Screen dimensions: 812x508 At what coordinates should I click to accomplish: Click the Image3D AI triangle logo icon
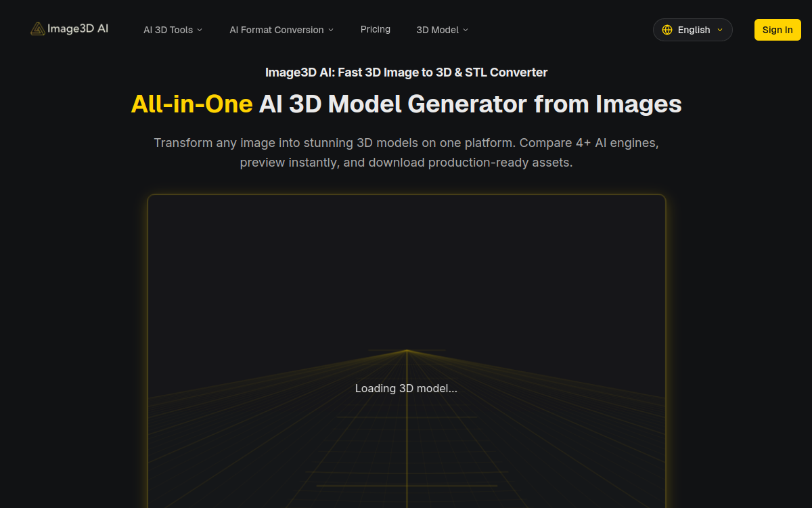coord(38,29)
